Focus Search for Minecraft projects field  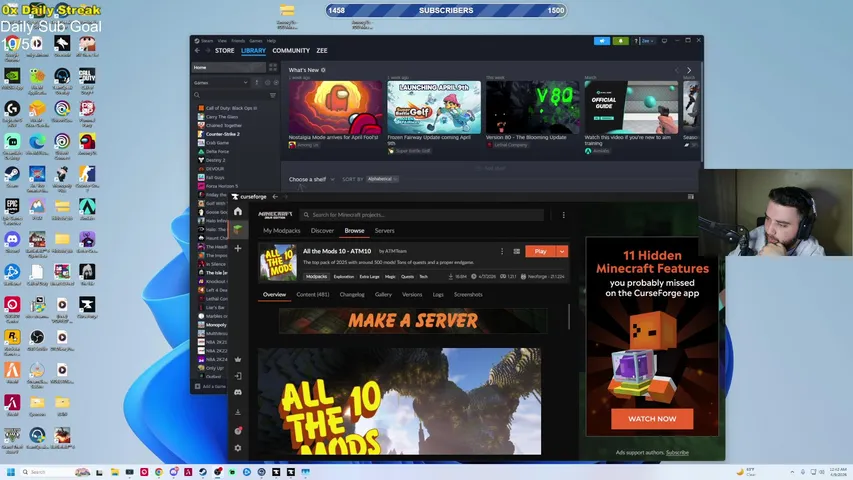(422, 215)
